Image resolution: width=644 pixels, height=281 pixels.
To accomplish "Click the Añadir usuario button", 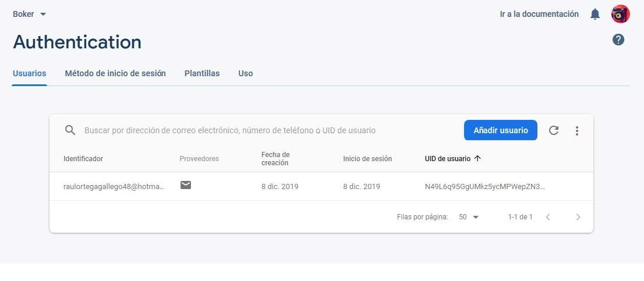I will (x=501, y=130).
